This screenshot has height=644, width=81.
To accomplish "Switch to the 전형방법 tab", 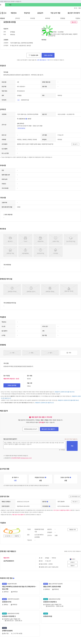I will click(x=63, y=18).
